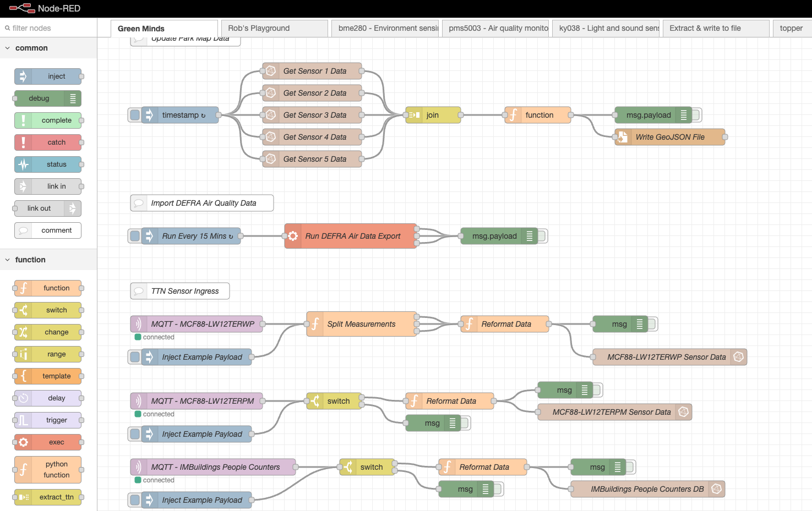Open the Extract & write to file tab
Screen dimensions: 812x511
[x=715, y=28]
